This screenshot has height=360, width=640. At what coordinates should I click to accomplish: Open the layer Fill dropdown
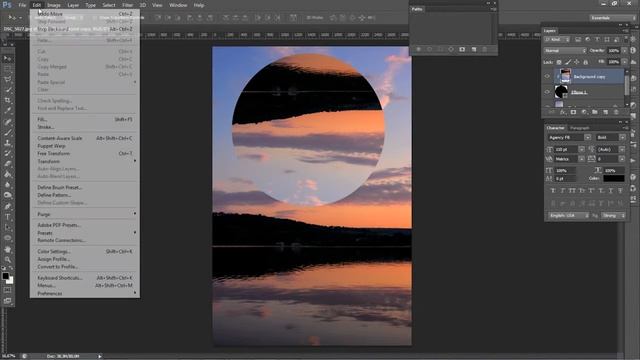624,62
